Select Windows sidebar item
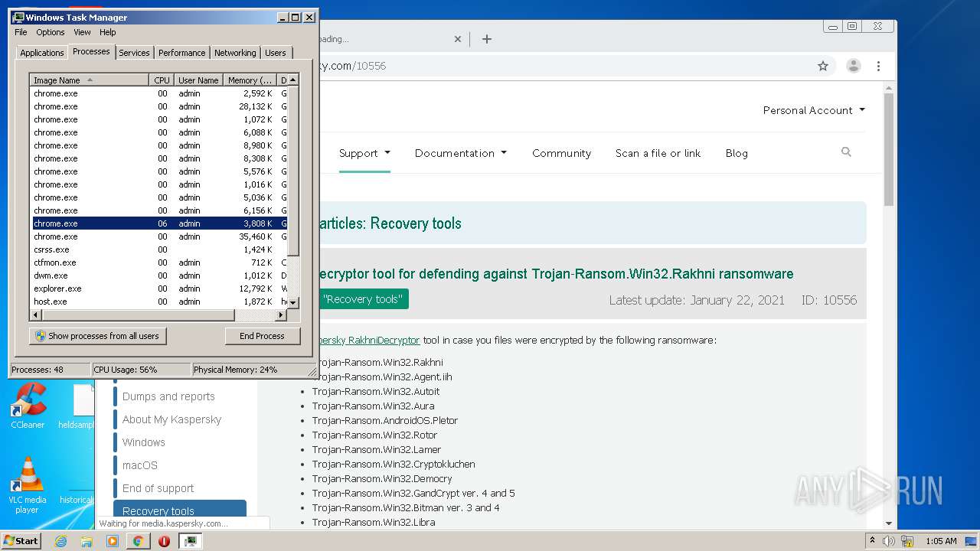The width and height of the screenshot is (980, 551). pos(144,442)
